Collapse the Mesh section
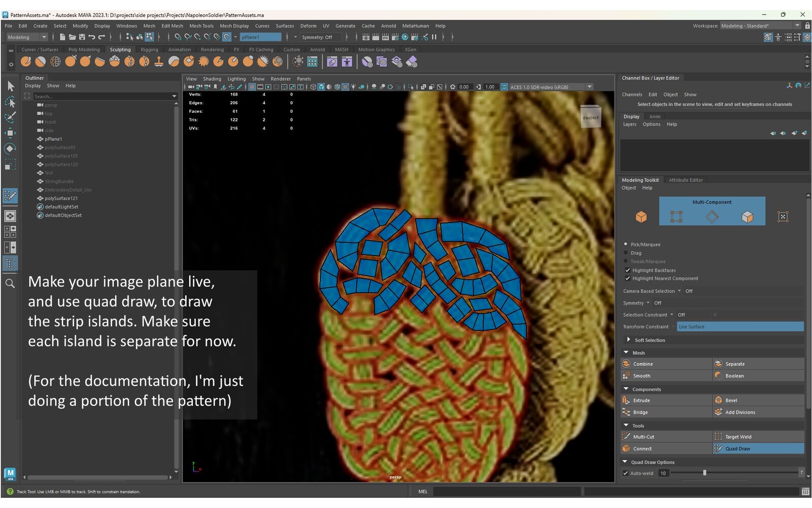Viewport: 812px width, 508px height. click(626, 353)
